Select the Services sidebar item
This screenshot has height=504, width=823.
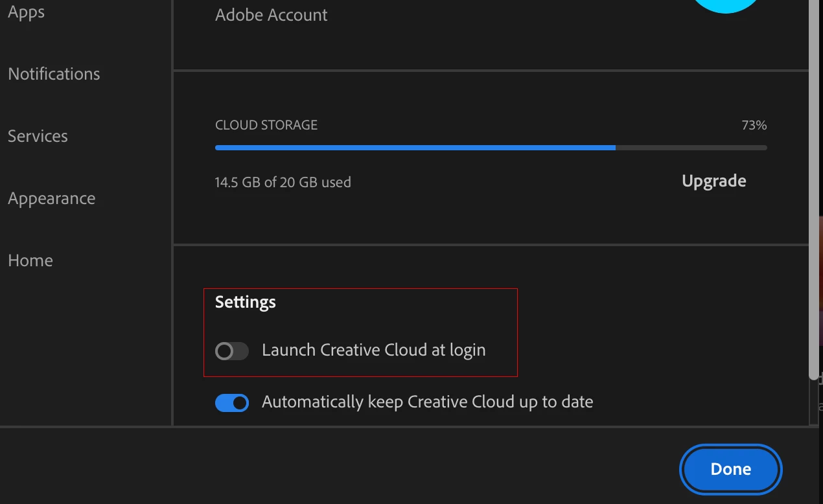(38, 136)
